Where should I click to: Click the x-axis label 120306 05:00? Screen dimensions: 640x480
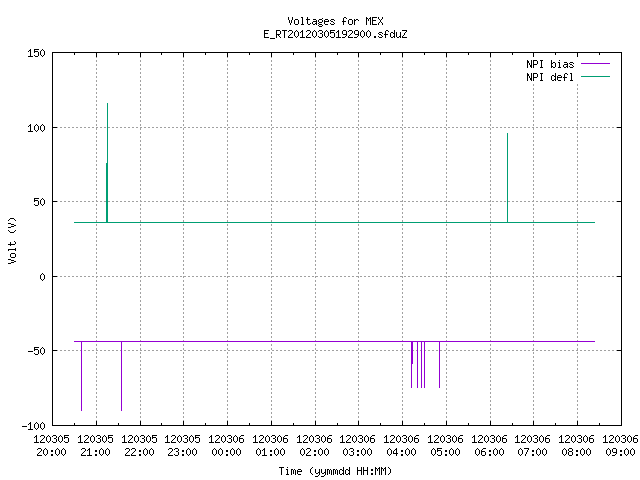pos(446,446)
